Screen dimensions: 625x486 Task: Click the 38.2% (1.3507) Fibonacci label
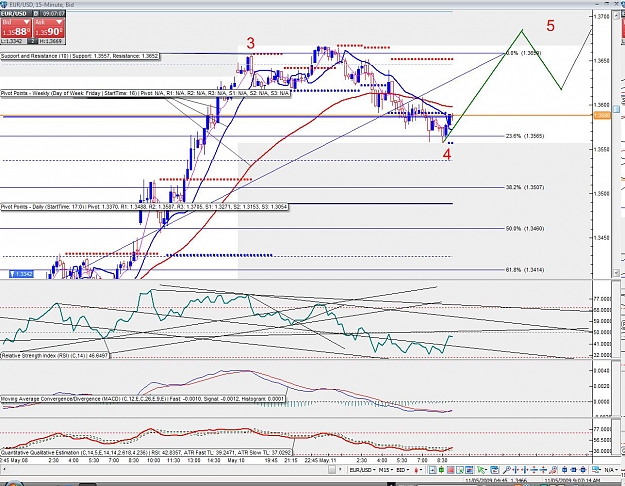pyautogui.click(x=525, y=187)
